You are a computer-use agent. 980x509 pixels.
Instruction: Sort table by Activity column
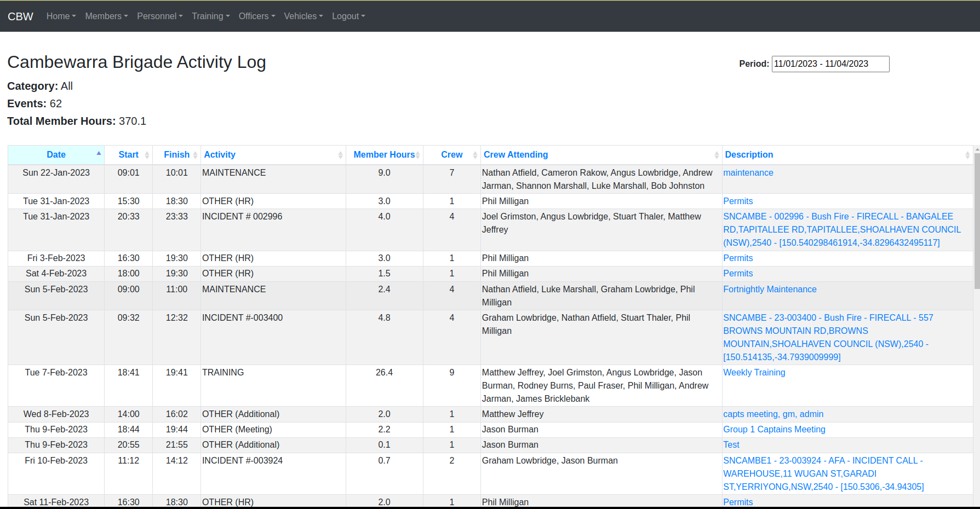click(x=273, y=155)
